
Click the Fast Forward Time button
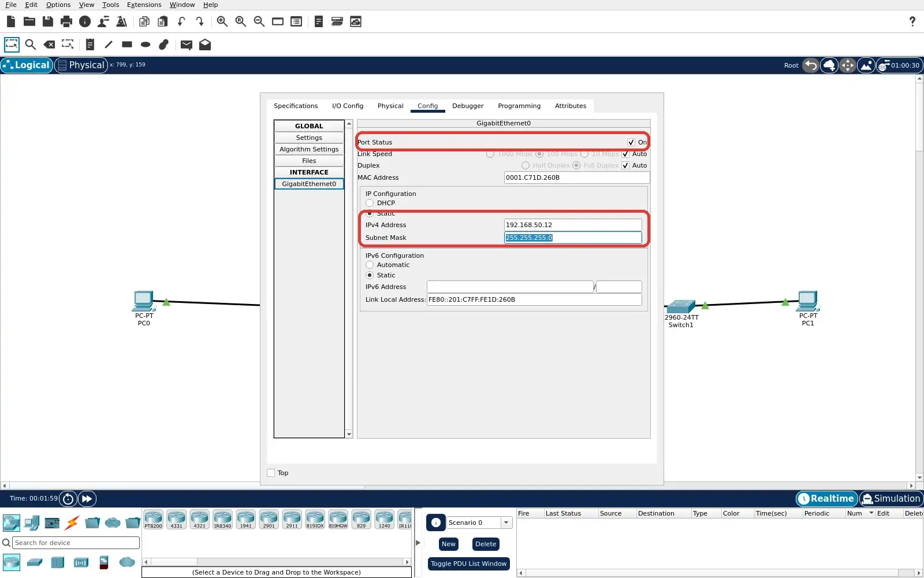coord(87,499)
